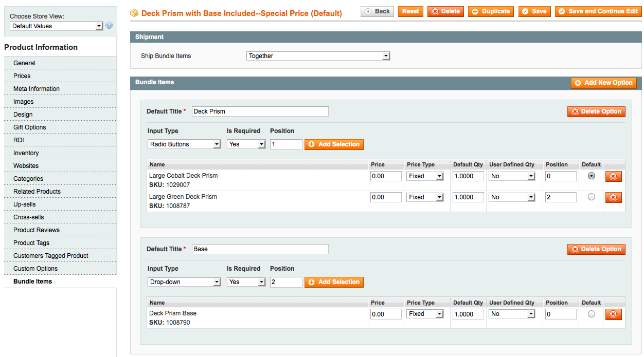View the Product Reviews tab
644x357 pixels.
[61, 230]
